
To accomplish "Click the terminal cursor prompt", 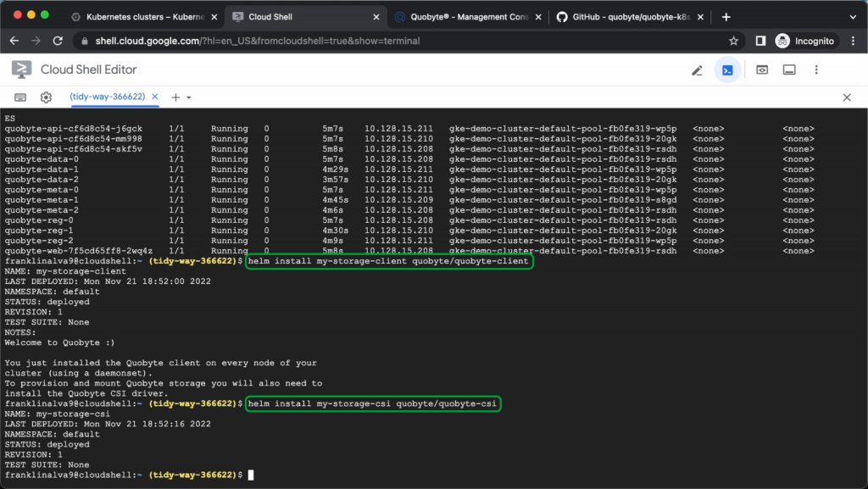I will (x=251, y=475).
